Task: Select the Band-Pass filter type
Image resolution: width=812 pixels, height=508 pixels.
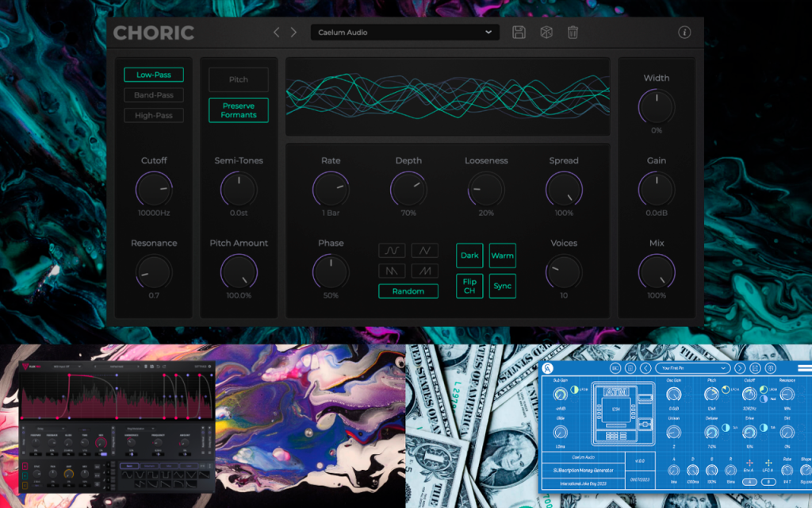Action: [154, 95]
